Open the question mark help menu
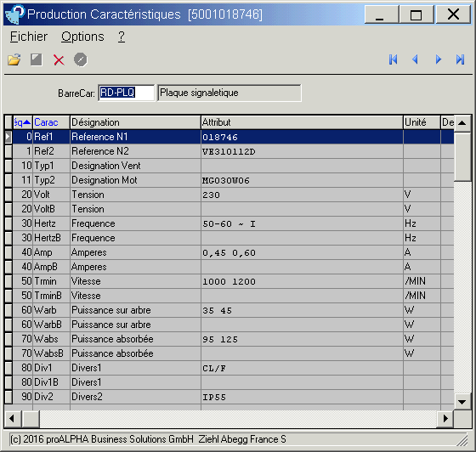Image resolution: width=476 pixels, height=452 pixels. 122,37
